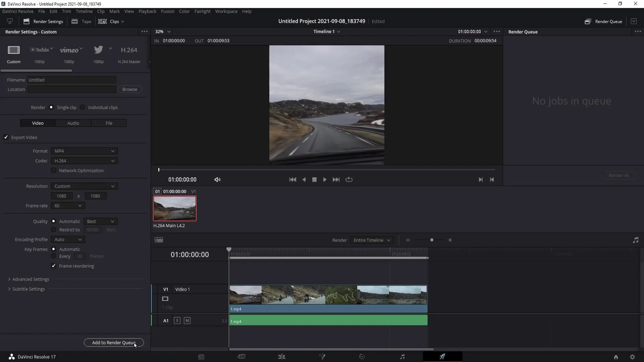The width and height of the screenshot is (644, 362).
Task: Choose the Vimeo 1080p preset
Action: pos(69,50)
